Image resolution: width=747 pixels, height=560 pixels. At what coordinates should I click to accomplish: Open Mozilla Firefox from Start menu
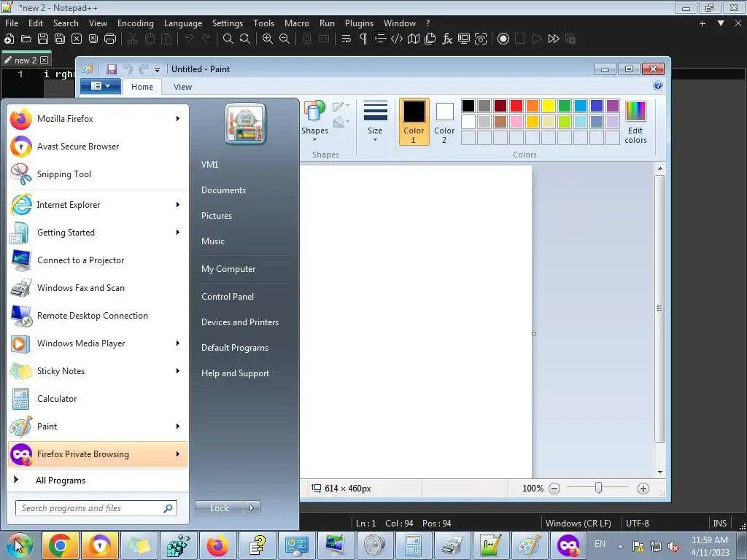pyautogui.click(x=97, y=119)
